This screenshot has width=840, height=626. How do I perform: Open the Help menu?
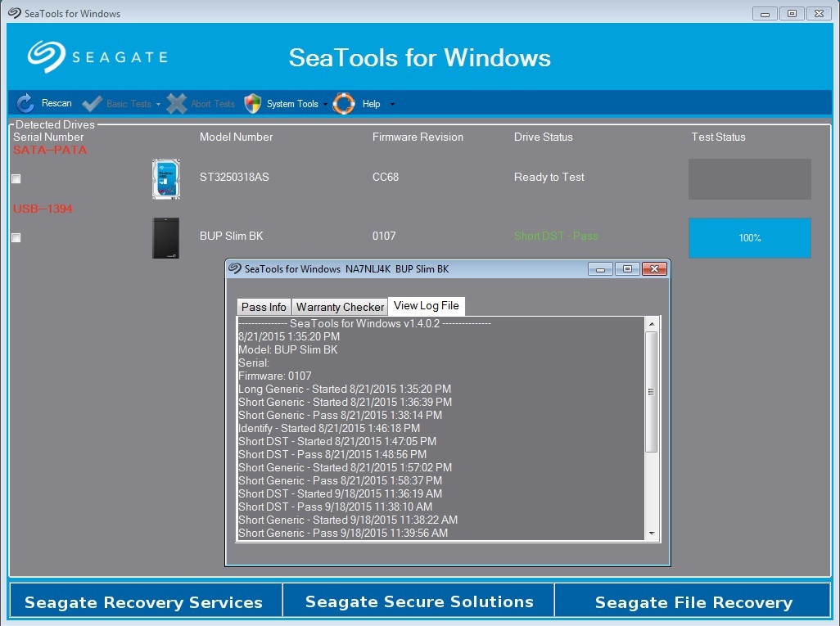(371, 104)
